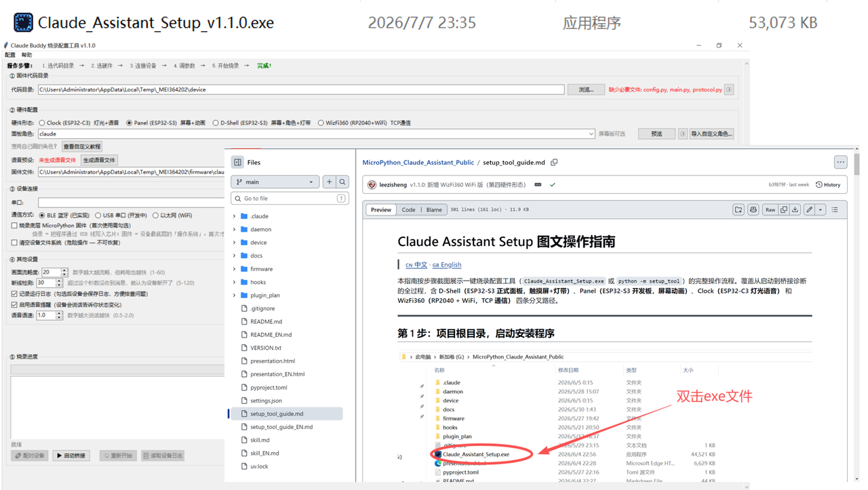This screenshot has width=868, height=490.
Task: Check 烧录底层 MicroPython 固件 checkbox
Action: (14, 226)
